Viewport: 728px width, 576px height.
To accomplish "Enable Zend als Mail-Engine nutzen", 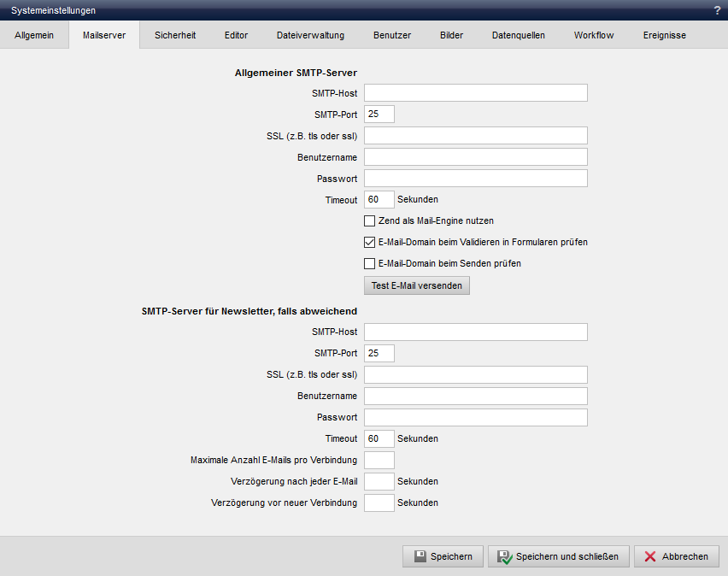I will [370, 221].
